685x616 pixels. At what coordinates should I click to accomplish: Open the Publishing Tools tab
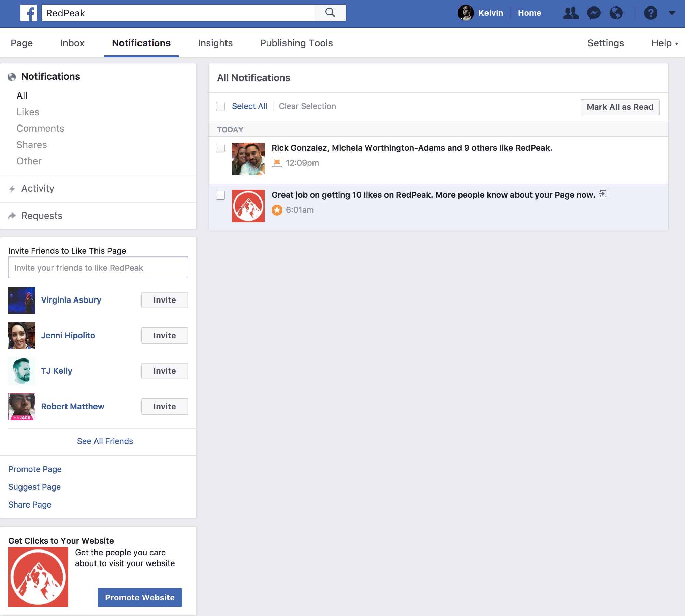pos(296,43)
